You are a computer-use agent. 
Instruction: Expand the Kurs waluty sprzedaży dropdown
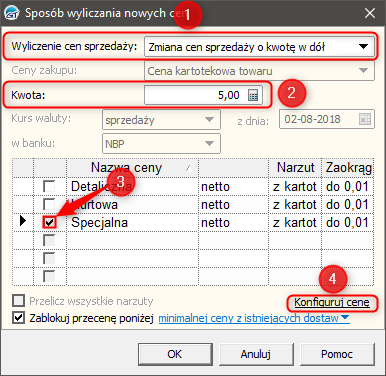tap(161, 119)
